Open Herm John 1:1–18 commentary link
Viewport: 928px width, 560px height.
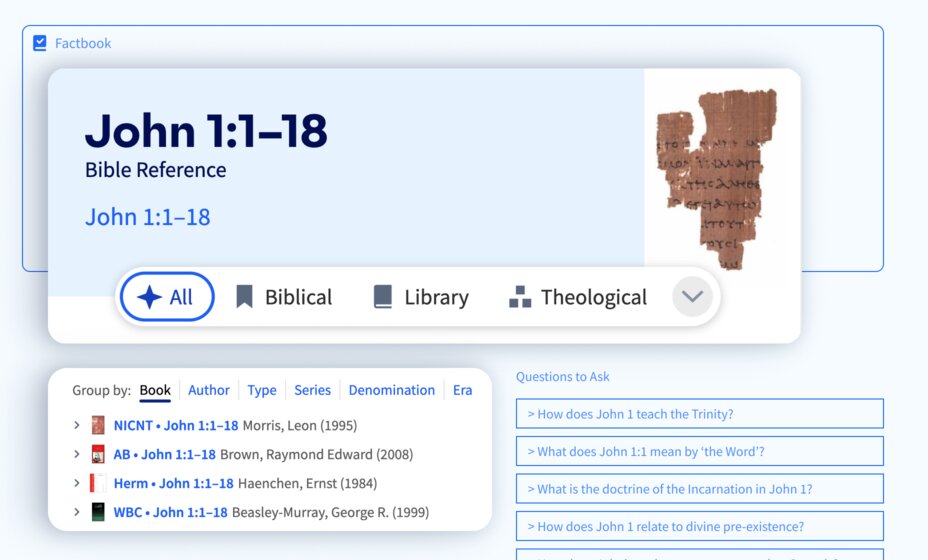click(x=173, y=483)
